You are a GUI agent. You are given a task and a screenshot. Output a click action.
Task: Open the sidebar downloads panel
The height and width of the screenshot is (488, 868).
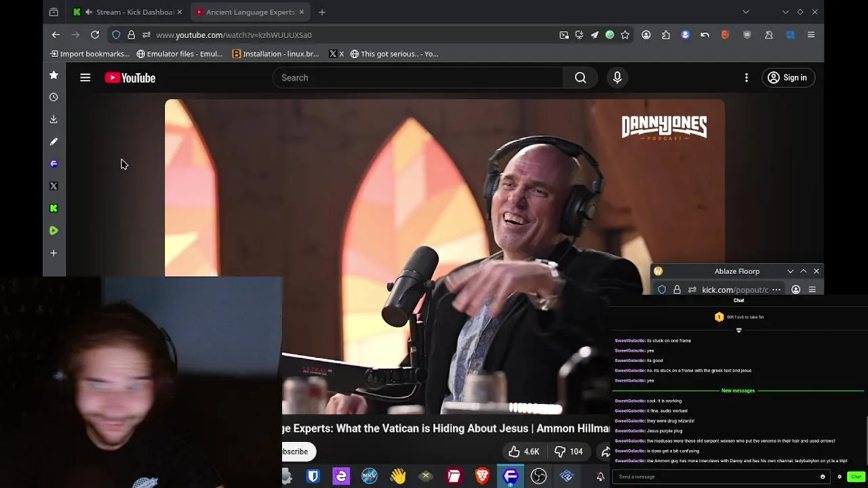click(x=54, y=119)
